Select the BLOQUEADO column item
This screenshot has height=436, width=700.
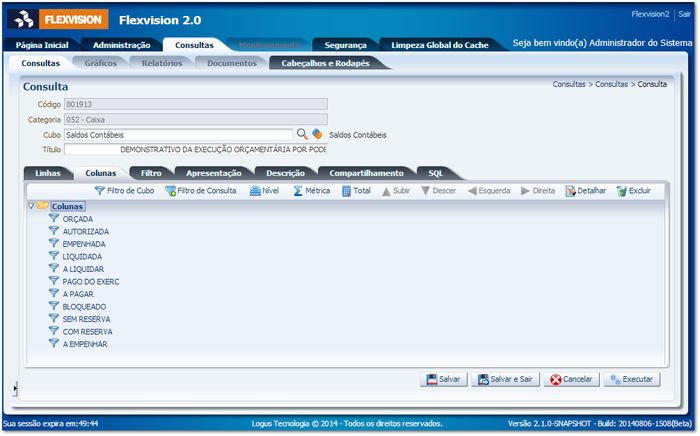coord(84,306)
